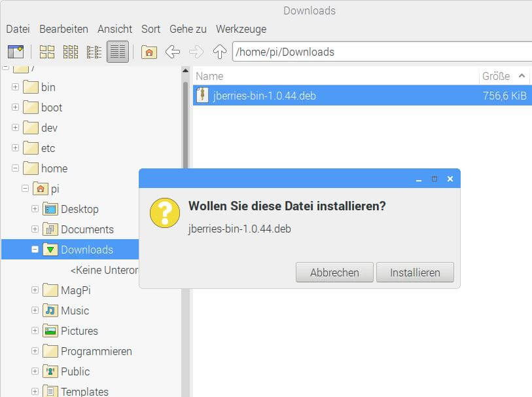
Task: Click the jberries-bin-1.0.44.deb package icon
Action: (x=203, y=96)
